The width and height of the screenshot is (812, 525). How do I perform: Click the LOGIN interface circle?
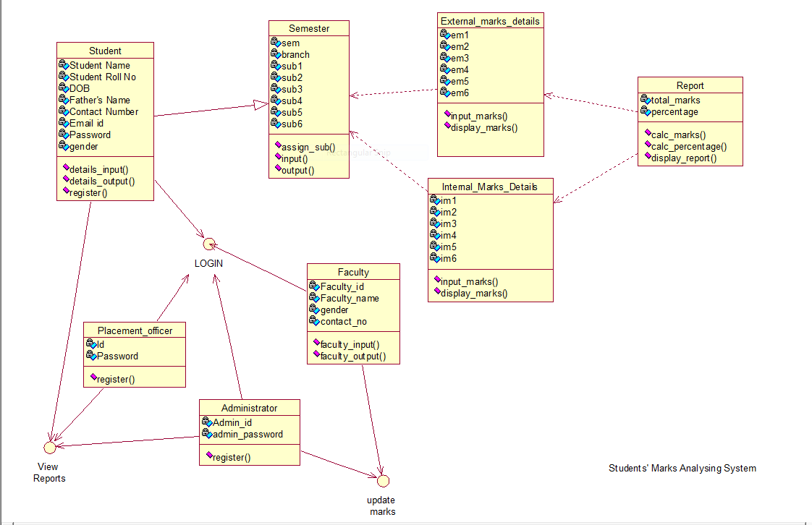209,244
